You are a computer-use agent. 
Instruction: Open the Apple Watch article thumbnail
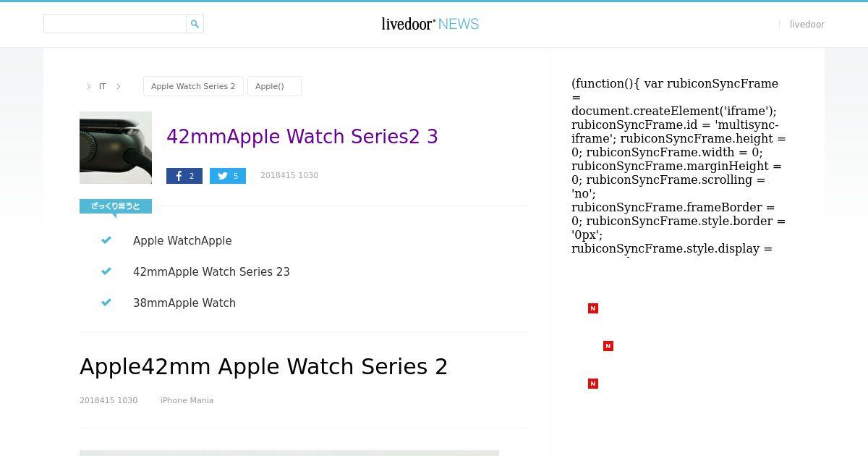[x=116, y=148]
